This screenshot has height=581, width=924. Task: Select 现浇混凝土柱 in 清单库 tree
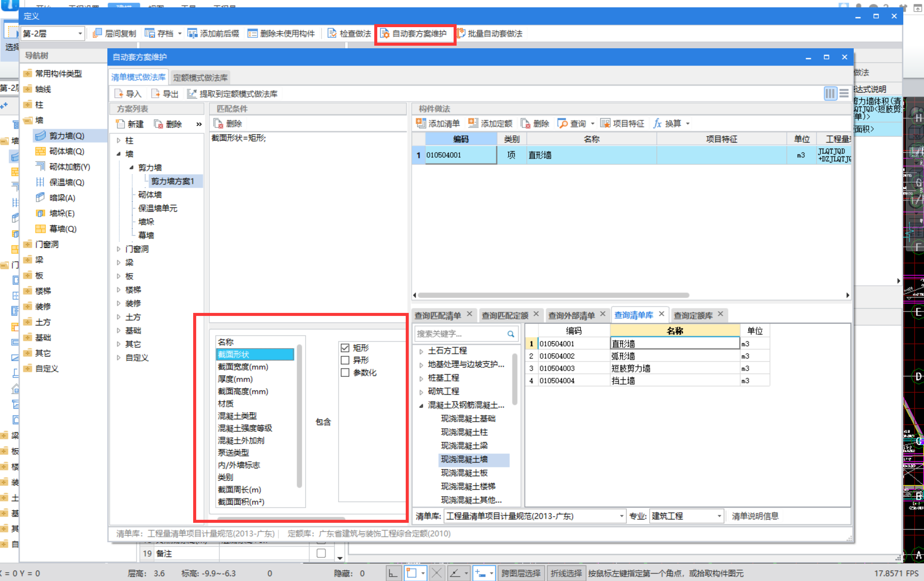tap(464, 432)
